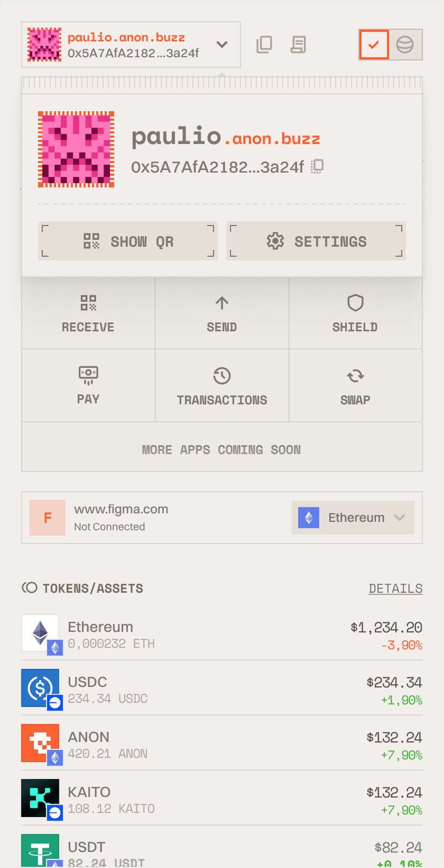Copy address beside 0x5A7AfA2182...3a24f in profile card
The width and height of the screenshot is (444, 868).
pyautogui.click(x=317, y=166)
